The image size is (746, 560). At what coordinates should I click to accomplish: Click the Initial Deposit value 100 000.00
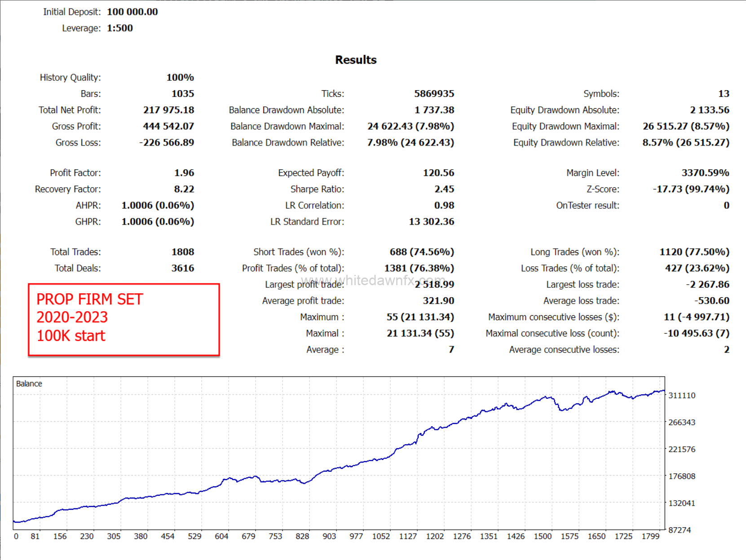(132, 12)
